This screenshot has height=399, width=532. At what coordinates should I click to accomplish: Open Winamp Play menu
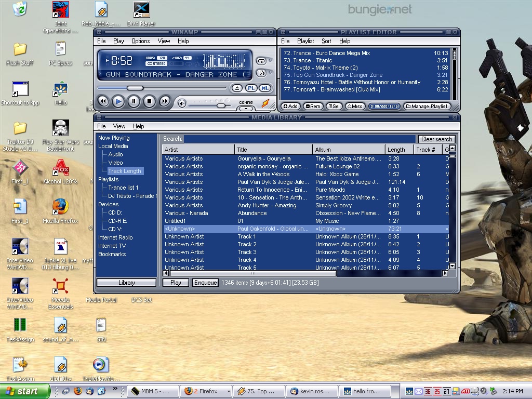pyautogui.click(x=118, y=41)
